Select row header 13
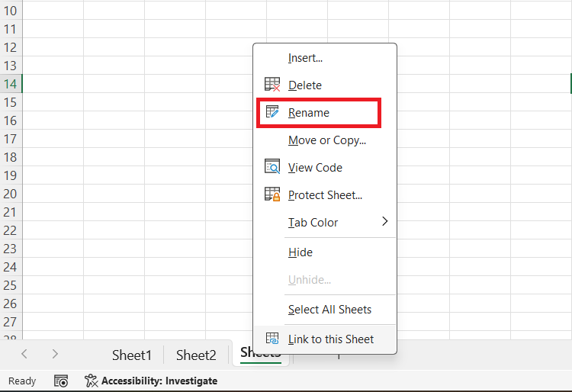The image size is (572, 392). pyautogui.click(x=11, y=66)
